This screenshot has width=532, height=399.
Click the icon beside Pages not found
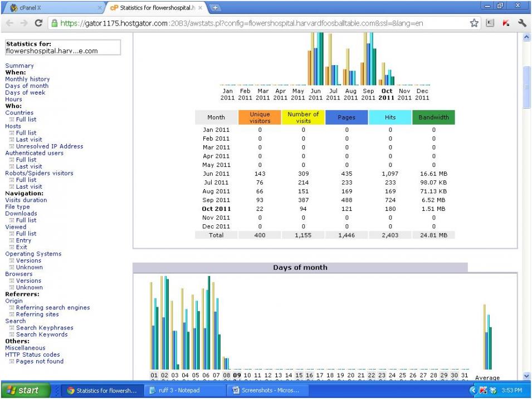pos(12,362)
